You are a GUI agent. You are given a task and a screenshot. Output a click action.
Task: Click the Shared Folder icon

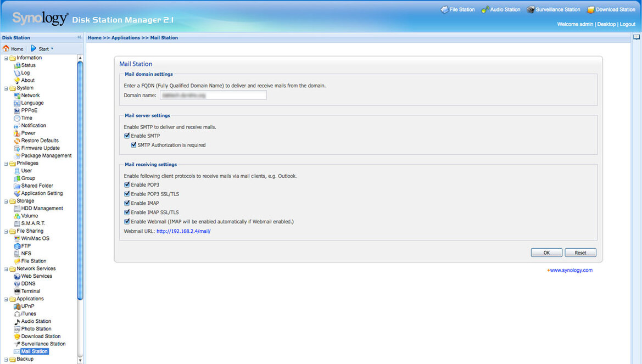[17, 186]
